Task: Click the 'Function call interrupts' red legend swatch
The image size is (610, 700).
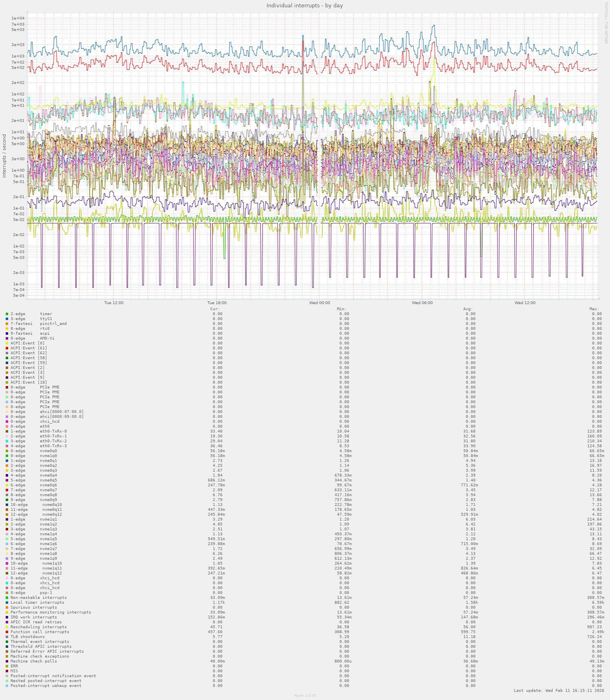Action: click(x=7, y=632)
